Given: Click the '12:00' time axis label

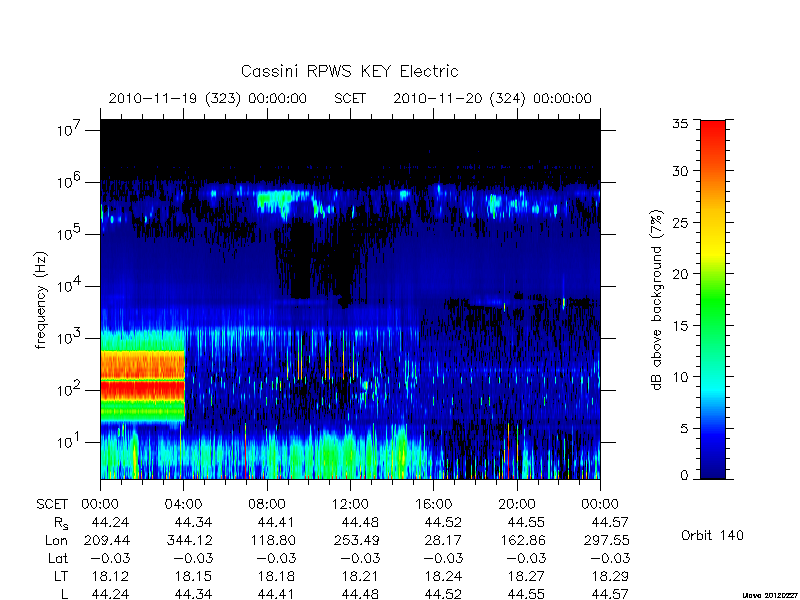Looking at the screenshot, I should (x=350, y=504).
